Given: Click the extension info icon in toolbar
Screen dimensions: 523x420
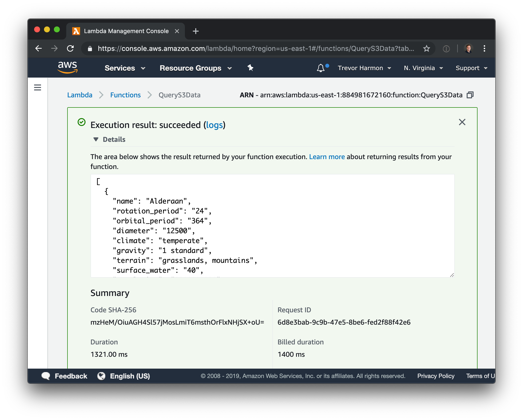Looking at the screenshot, I should click(446, 49).
